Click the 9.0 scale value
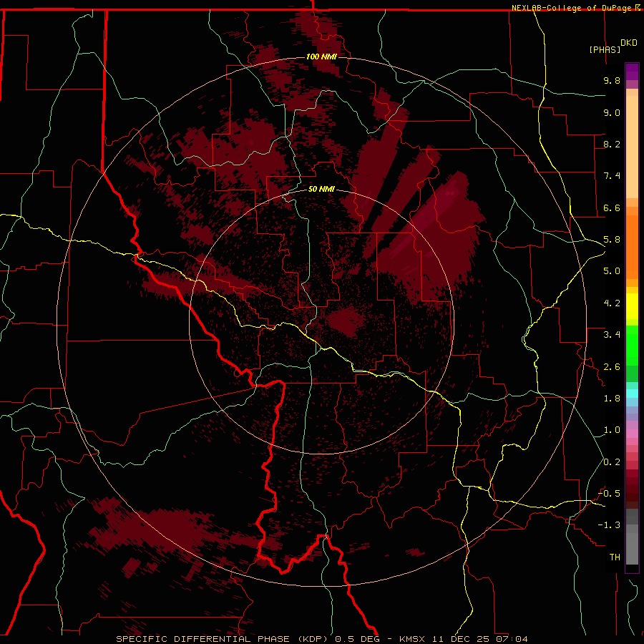644x644 pixels. pos(612,112)
